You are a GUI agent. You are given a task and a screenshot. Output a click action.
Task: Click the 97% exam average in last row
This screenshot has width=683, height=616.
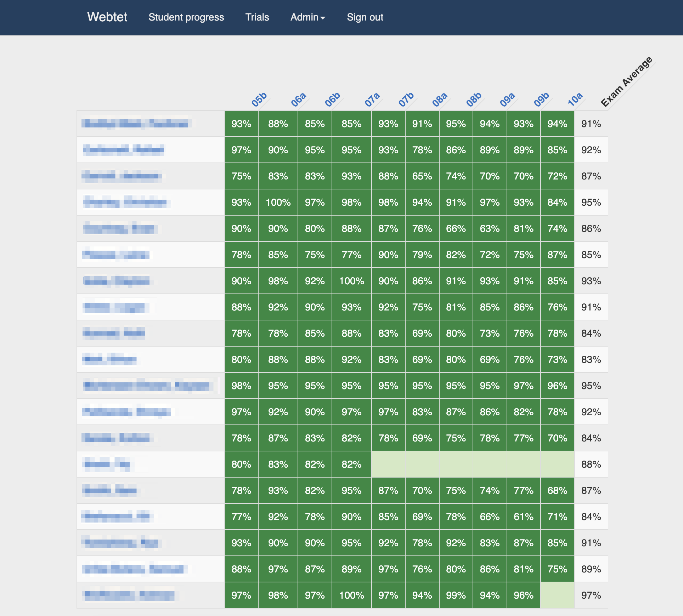click(591, 595)
